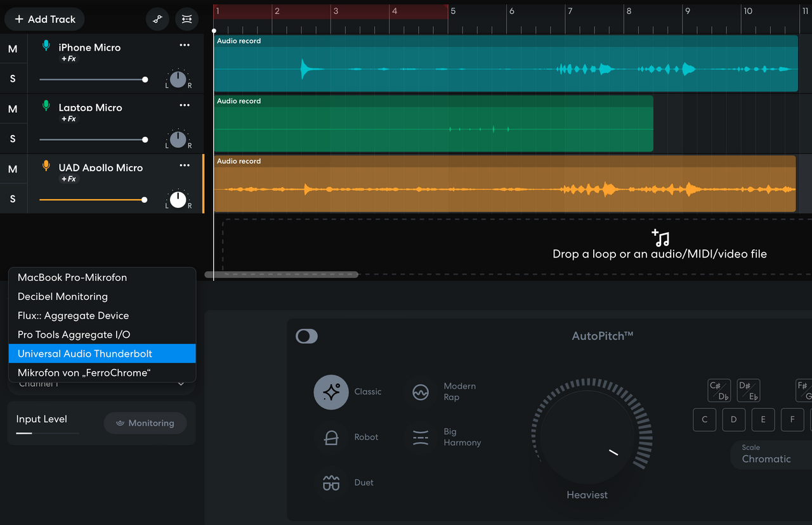Image resolution: width=812 pixels, height=525 pixels.
Task: Toggle the D#/Eb note key
Action: [x=749, y=391]
